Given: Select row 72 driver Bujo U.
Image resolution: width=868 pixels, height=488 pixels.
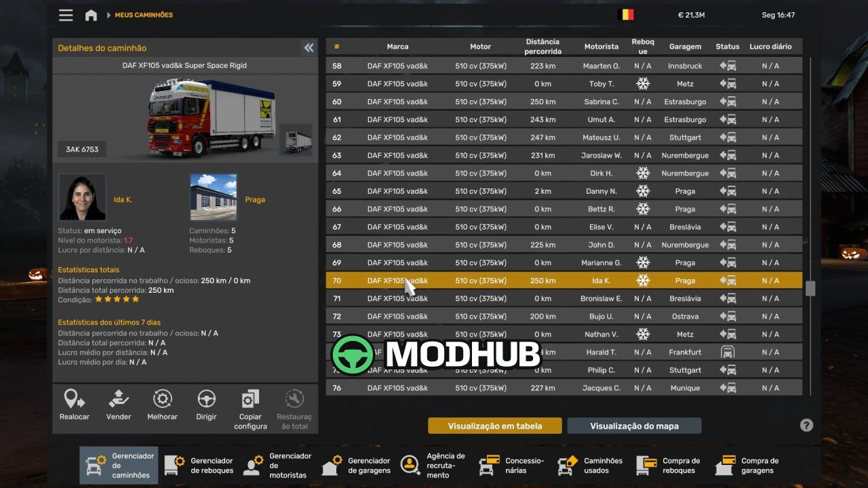Looking at the screenshot, I should tap(564, 317).
